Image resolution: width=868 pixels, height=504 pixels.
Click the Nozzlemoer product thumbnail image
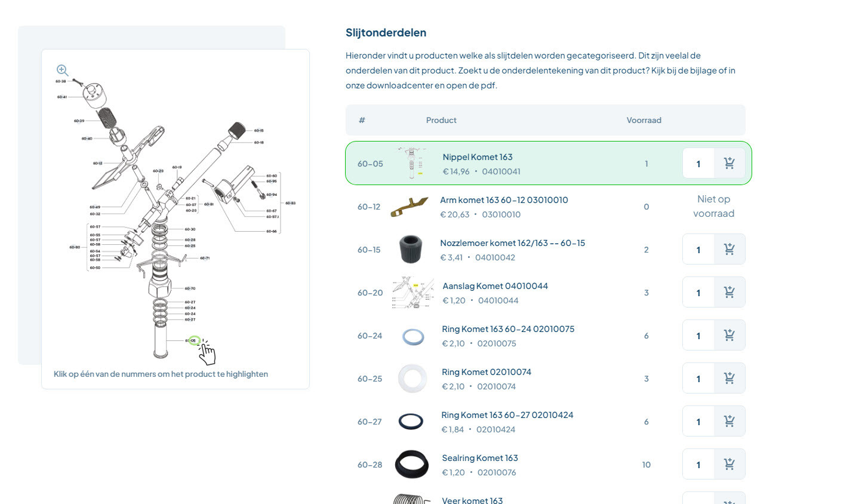(411, 250)
